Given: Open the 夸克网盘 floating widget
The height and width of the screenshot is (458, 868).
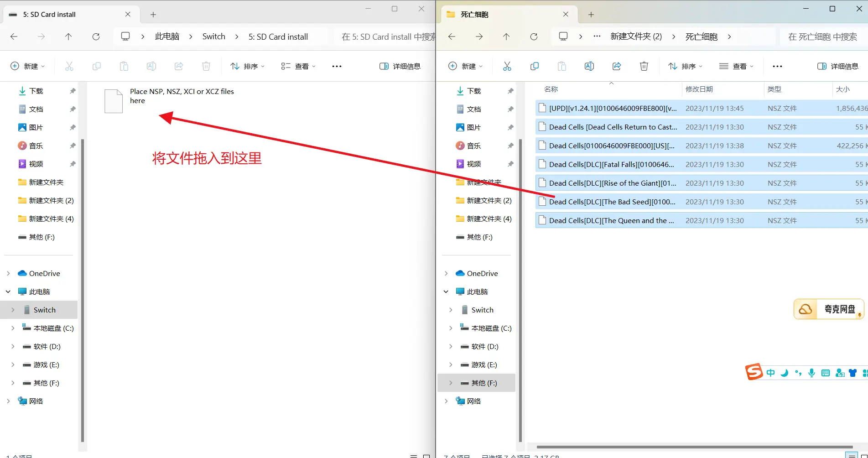Looking at the screenshot, I should [829, 309].
